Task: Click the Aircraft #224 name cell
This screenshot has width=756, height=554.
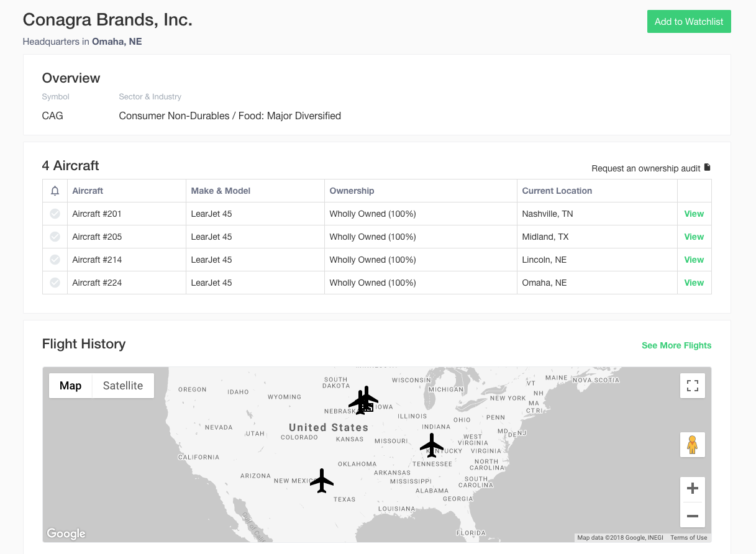Action: point(127,283)
